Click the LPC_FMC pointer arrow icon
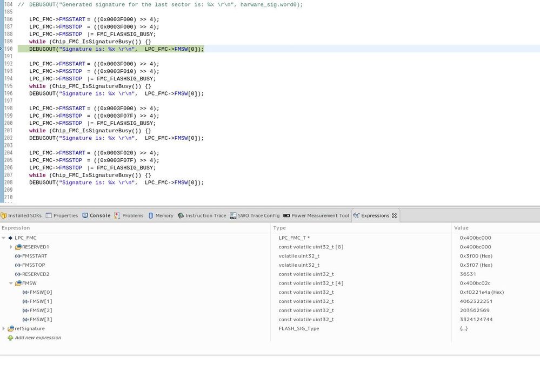 (x=10, y=238)
